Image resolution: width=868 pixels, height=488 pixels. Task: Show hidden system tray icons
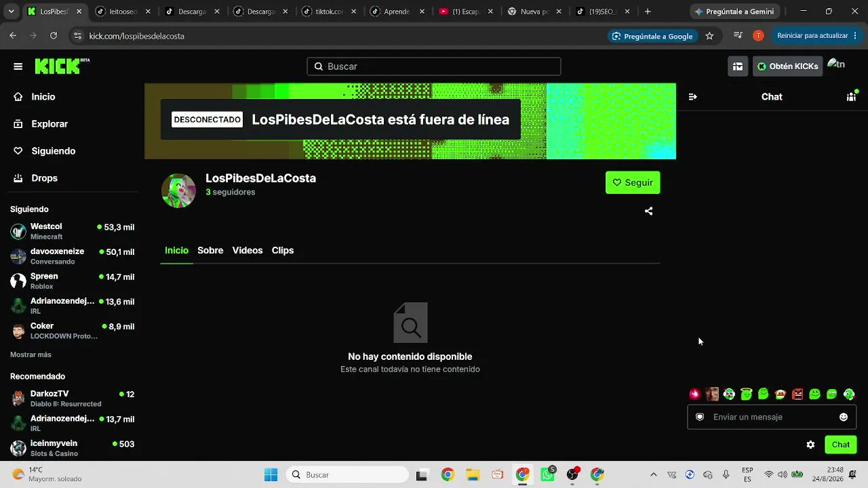pos(653,474)
